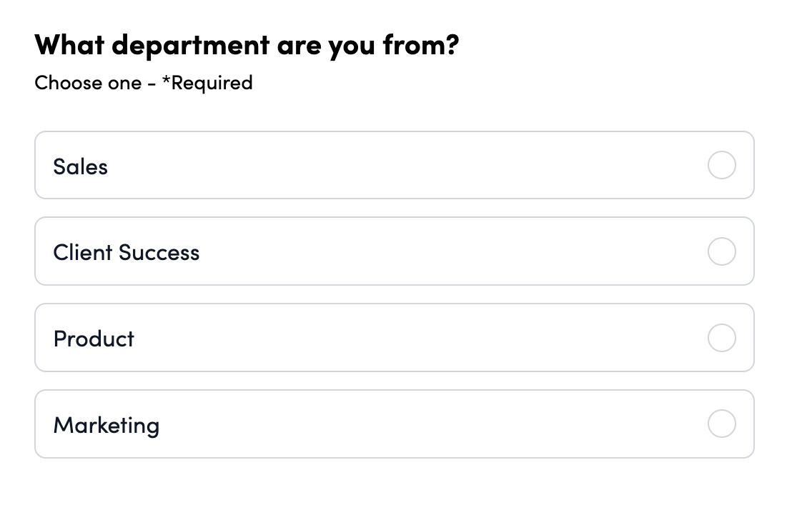Viewport: 812px width, 520px height.
Task: Select the Sales radio button
Action: pyautogui.click(x=721, y=165)
